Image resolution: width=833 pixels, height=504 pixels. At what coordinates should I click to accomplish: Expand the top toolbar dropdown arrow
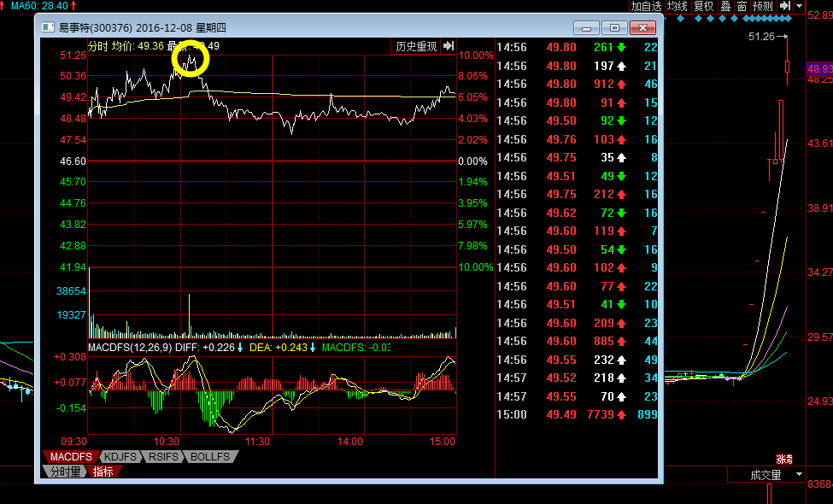pyautogui.click(x=800, y=6)
